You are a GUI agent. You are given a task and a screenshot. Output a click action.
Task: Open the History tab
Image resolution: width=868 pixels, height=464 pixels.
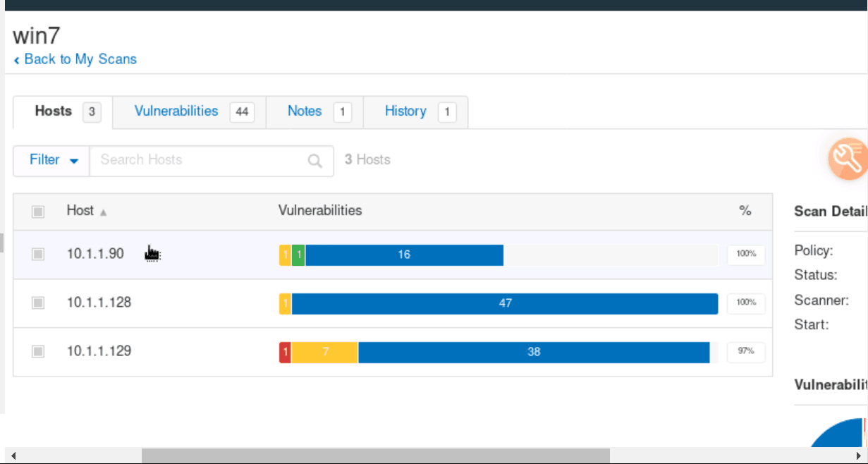pos(405,111)
